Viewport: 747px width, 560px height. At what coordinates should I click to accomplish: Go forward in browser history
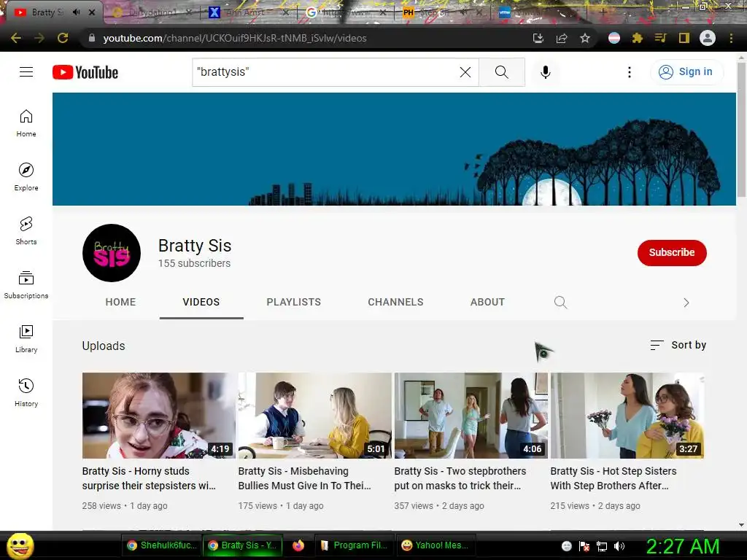(x=39, y=38)
